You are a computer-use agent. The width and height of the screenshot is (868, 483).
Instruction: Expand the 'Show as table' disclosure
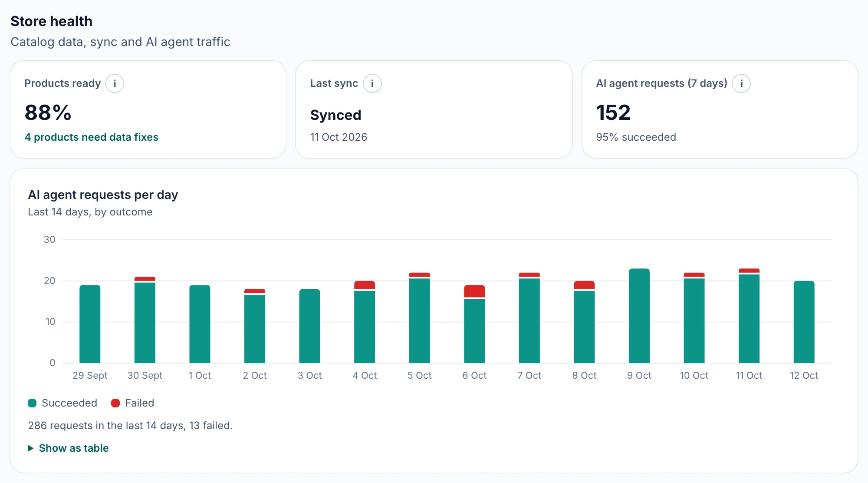click(x=69, y=448)
